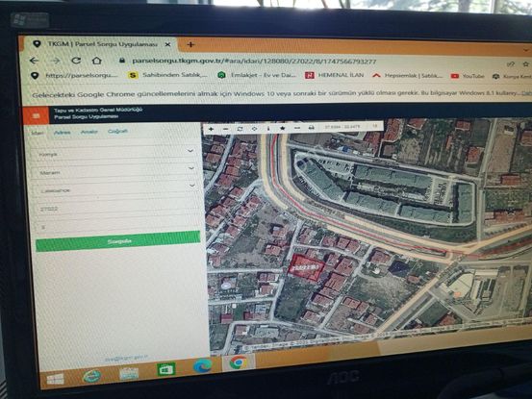Click the star favorites icon on map toolbar

[x=283, y=128]
